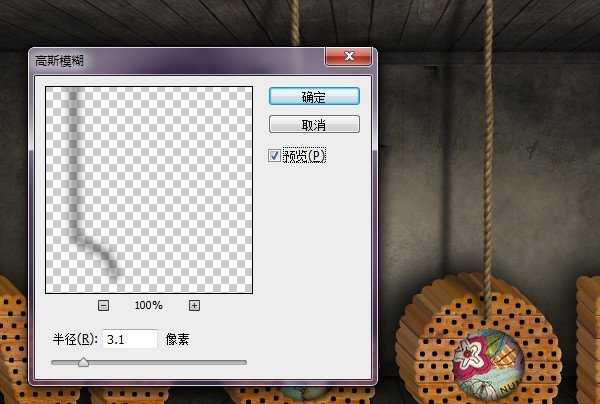
Task: Click the 100% zoom level label
Action: coord(148,305)
